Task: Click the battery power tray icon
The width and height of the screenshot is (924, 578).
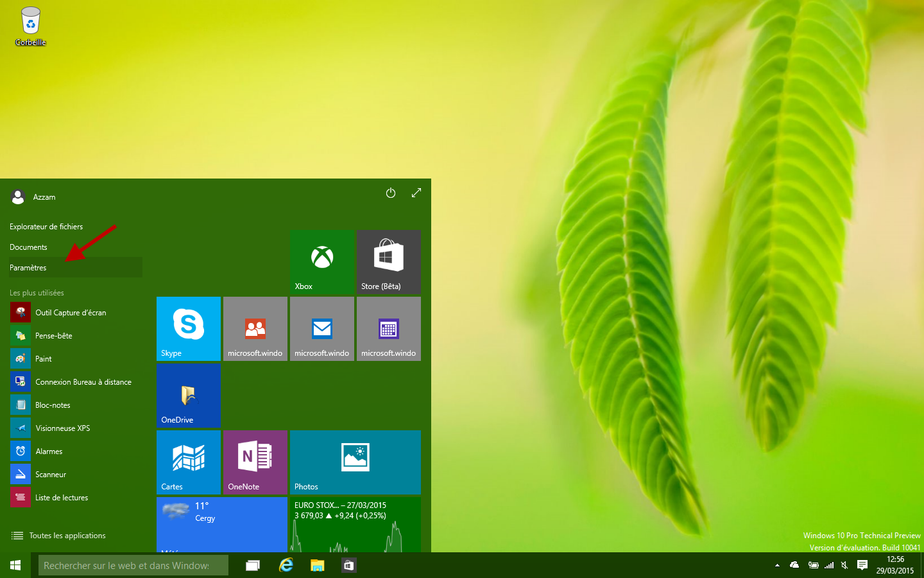Action: coord(813,565)
